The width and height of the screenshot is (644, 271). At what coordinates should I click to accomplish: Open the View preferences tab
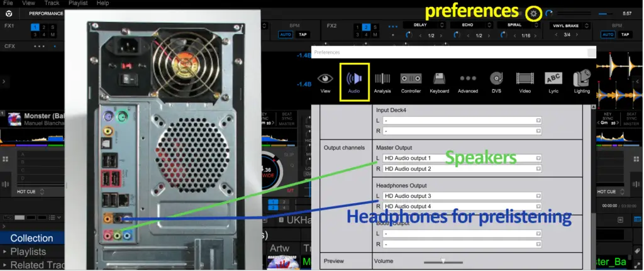click(x=325, y=82)
